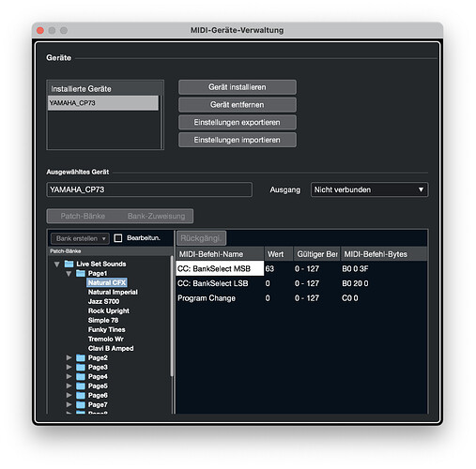
Task: Click the patch bank list scrollbar
Action: tap(172, 316)
